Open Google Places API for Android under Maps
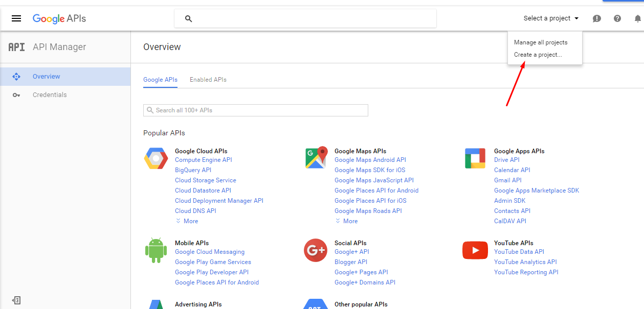The width and height of the screenshot is (644, 309). [x=376, y=191]
